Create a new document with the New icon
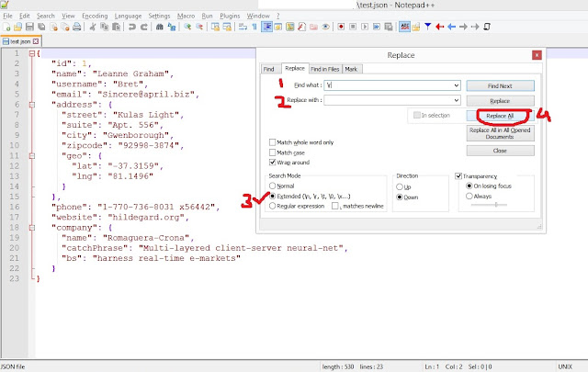Image resolution: width=588 pixels, height=372 pixels. click(6, 27)
